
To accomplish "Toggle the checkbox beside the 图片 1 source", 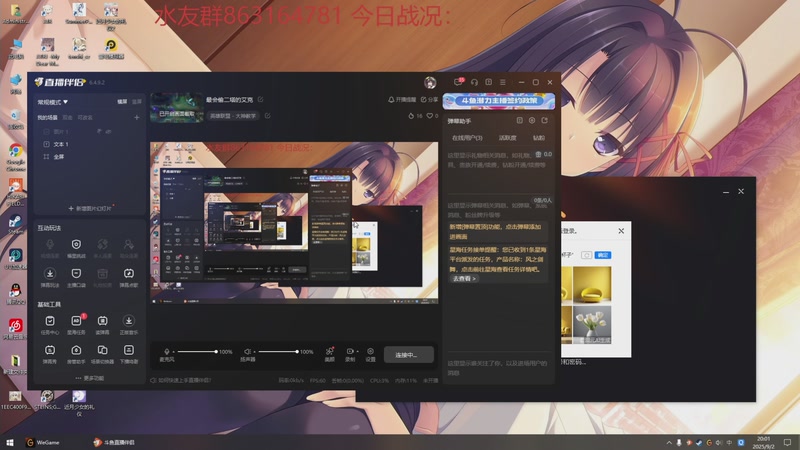I will (x=46, y=132).
